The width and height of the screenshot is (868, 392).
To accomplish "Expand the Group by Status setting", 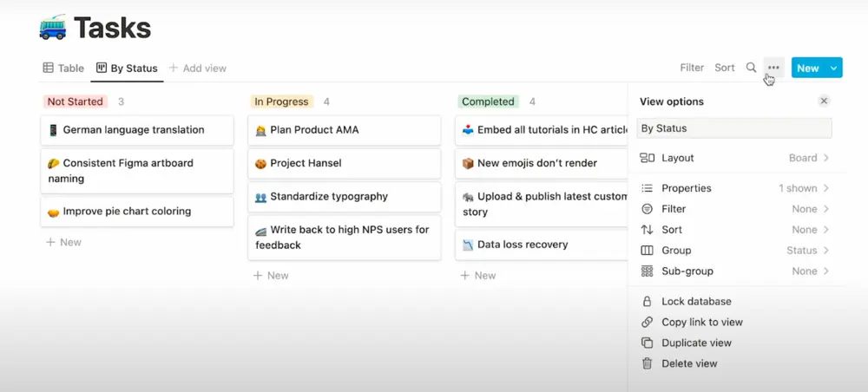I will pyautogui.click(x=734, y=251).
